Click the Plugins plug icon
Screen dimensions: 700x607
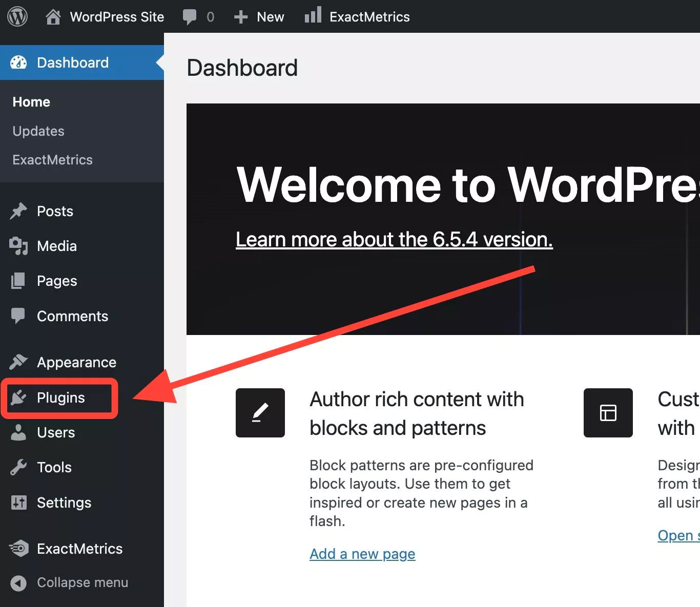pos(19,397)
